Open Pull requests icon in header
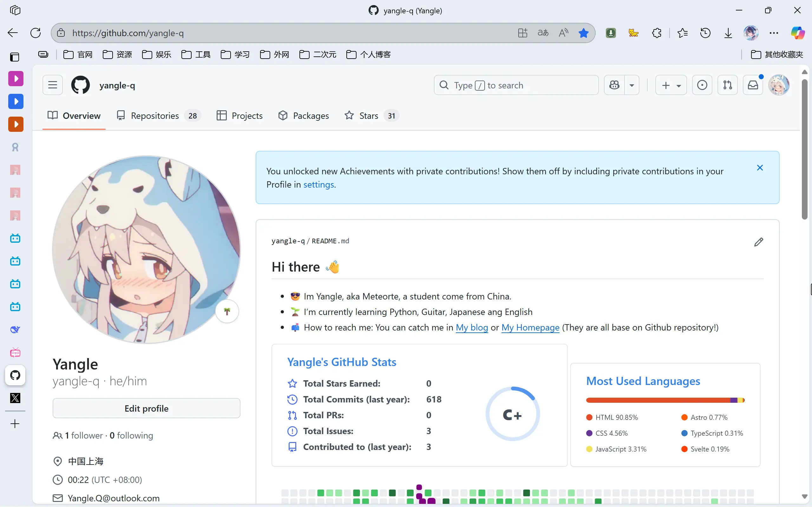 coord(727,85)
